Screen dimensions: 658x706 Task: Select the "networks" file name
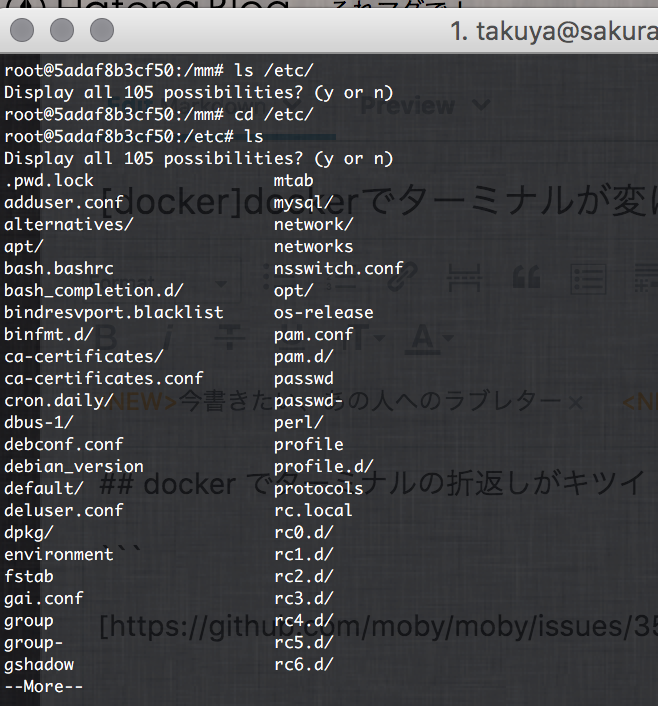[x=313, y=247]
